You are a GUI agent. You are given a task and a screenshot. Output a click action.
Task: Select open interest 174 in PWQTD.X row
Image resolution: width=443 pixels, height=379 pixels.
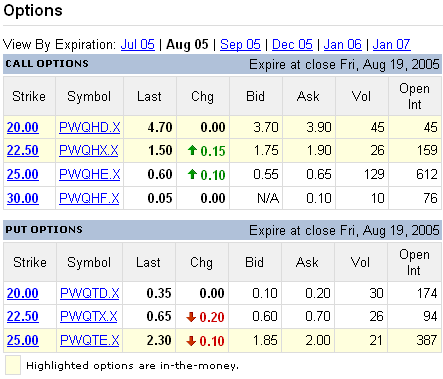pyautogui.click(x=427, y=293)
